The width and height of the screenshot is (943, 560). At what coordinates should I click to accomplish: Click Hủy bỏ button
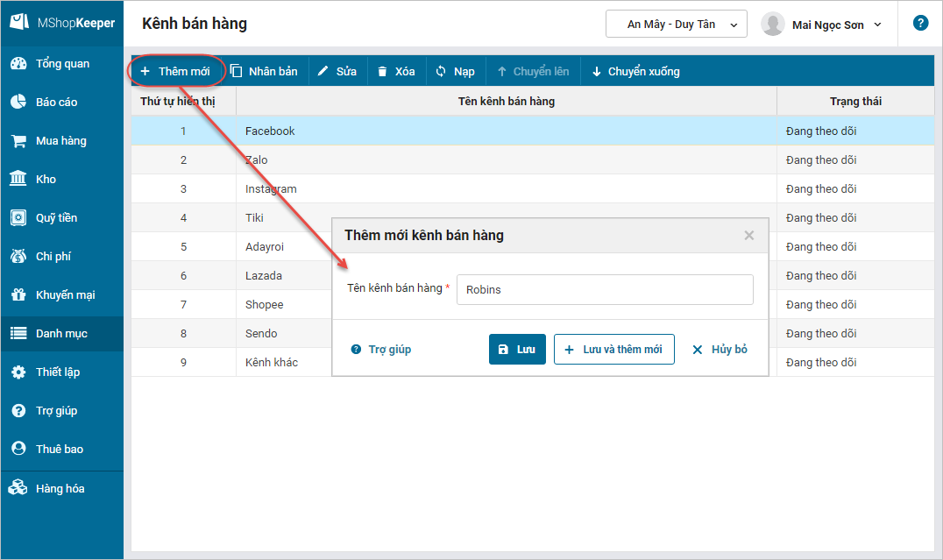point(720,350)
